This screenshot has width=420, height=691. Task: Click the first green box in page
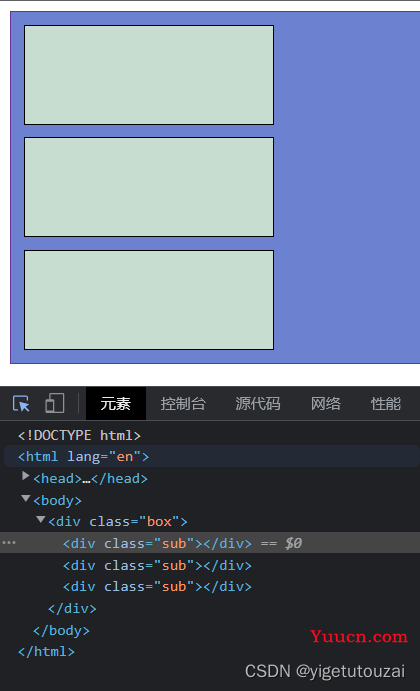point(149,75)
